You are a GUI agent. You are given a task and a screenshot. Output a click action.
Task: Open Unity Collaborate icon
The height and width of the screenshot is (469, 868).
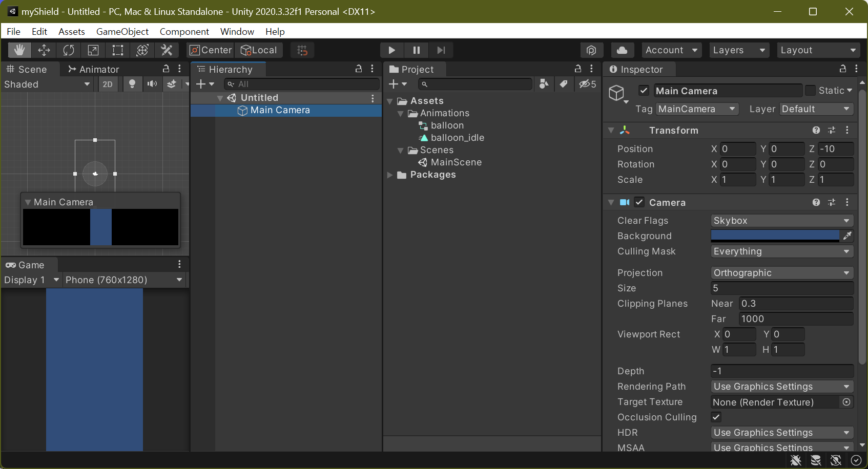pyautogui.click(x=591, y=50)
